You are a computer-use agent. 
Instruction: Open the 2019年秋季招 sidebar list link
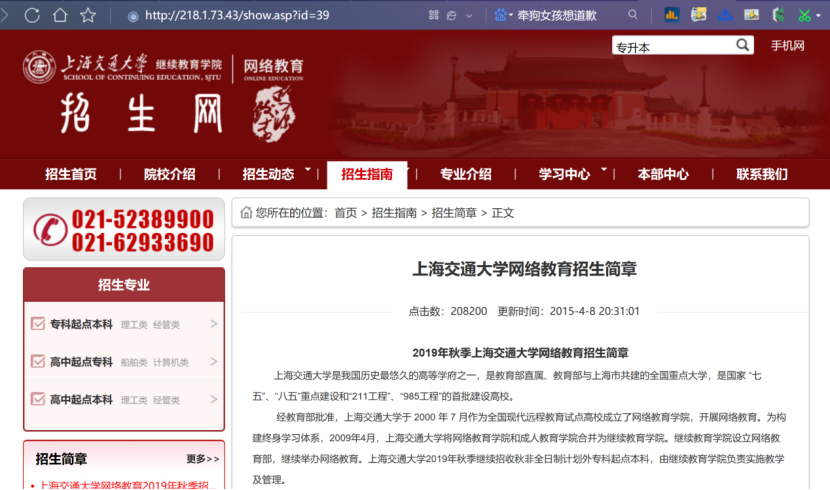129,485
